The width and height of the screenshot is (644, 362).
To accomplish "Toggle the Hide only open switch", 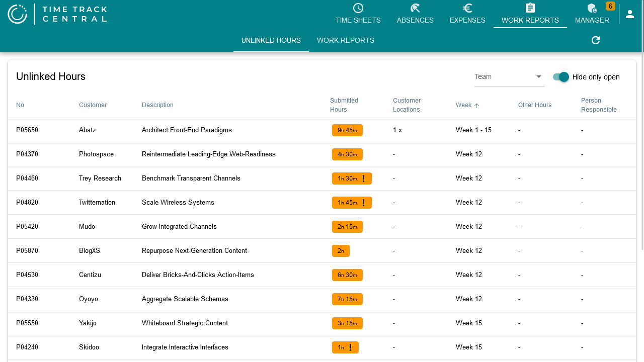I will (x=560, y=77).
